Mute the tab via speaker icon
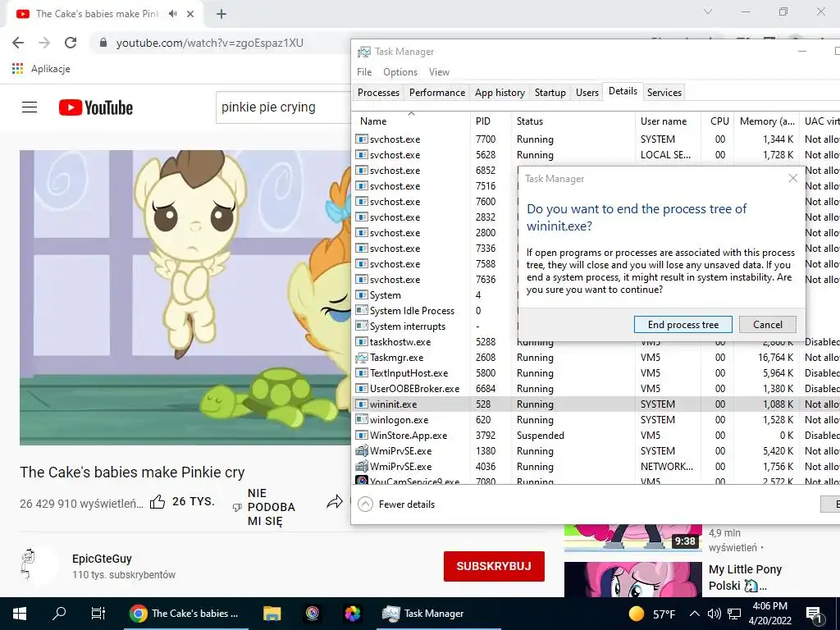Image resolution: width=840 pixels, height=630 pixels. pyautogui.click(x=172, y=14)
